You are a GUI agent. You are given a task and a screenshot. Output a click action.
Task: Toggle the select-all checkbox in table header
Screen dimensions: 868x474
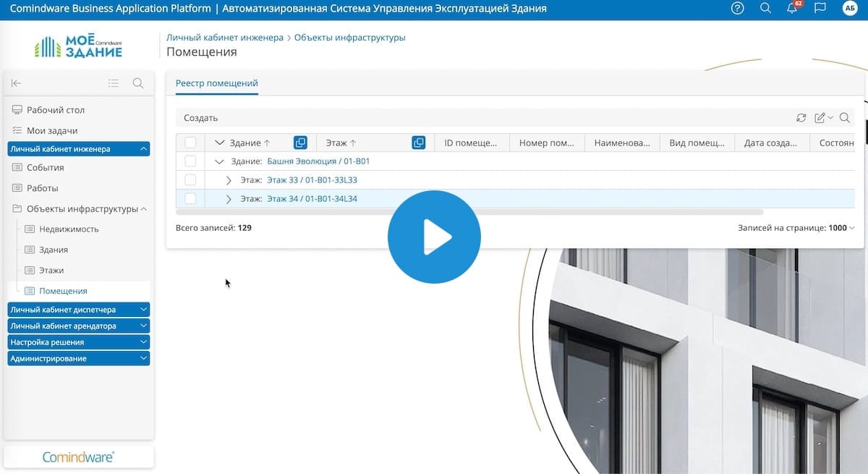(x=190, y=143)
